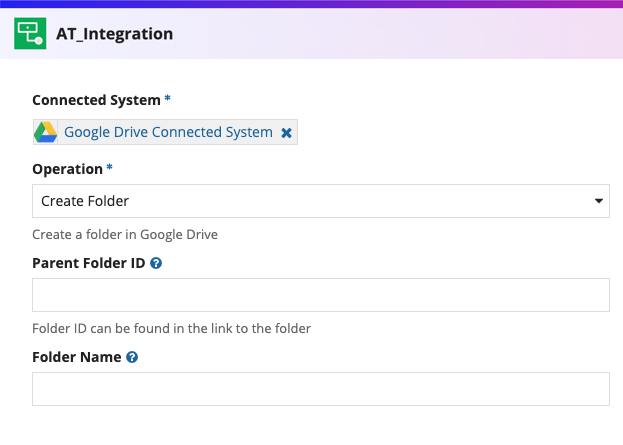Click the Google Drive logo icon
623x445 pixels.
[x=45, y=132]
